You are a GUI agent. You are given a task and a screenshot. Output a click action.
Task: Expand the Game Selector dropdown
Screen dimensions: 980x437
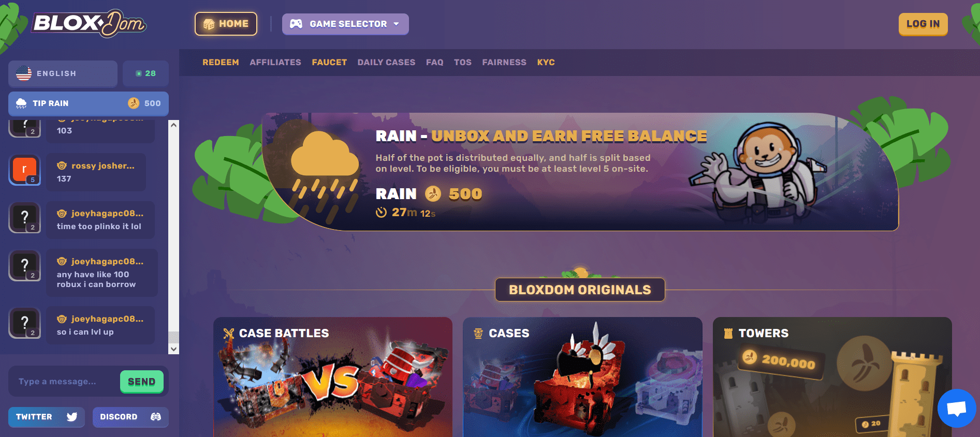345,24
